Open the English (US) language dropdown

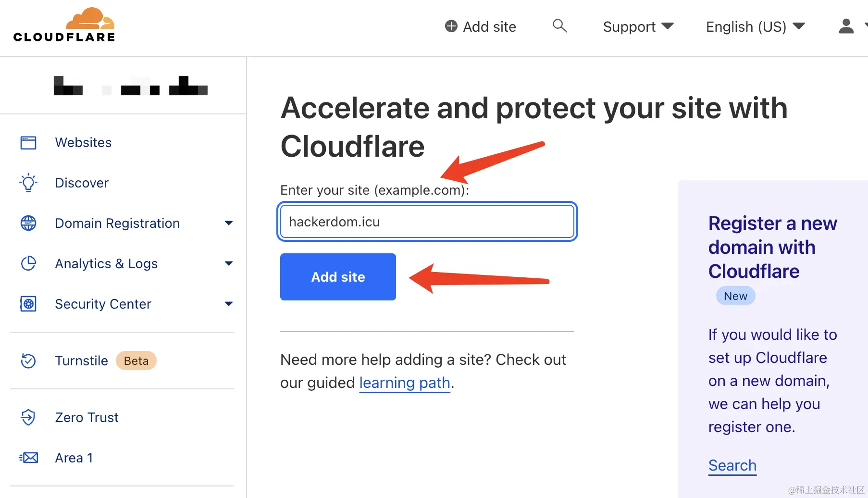(x=755, y=27)
